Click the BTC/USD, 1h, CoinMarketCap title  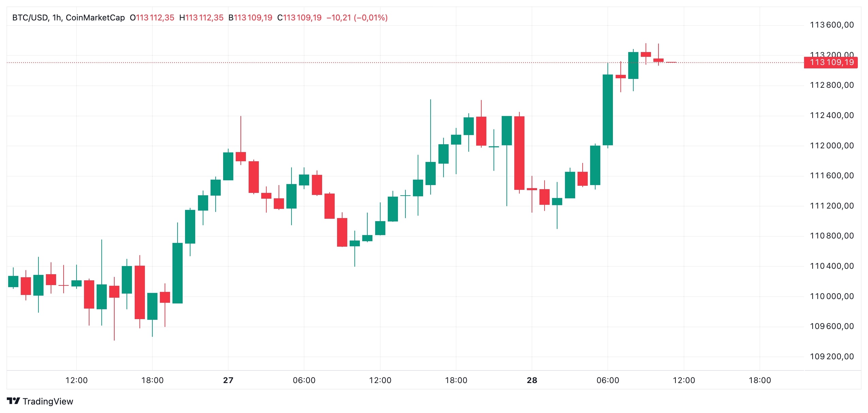[x=68, y=18]
